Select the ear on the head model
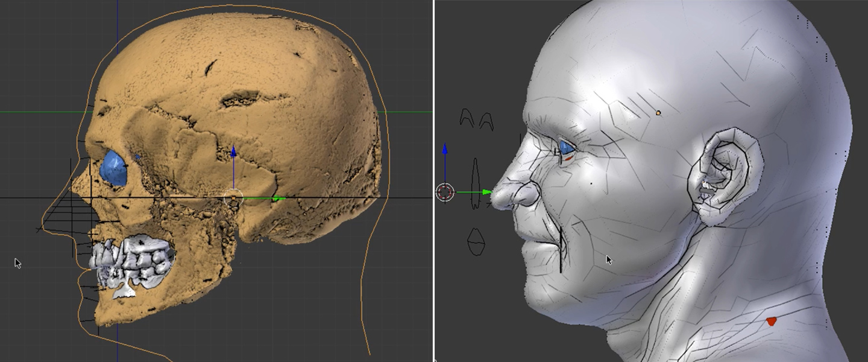Screen dimensions: 868x362 [726, 178]
